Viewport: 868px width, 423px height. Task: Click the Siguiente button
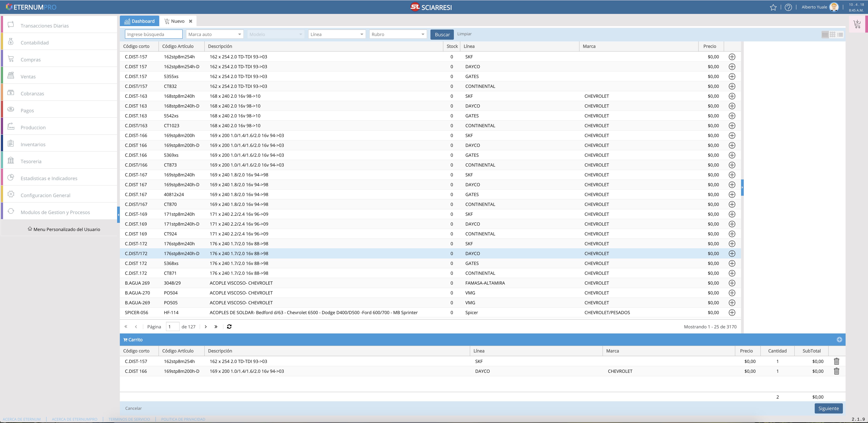click(x=829, y=408)
